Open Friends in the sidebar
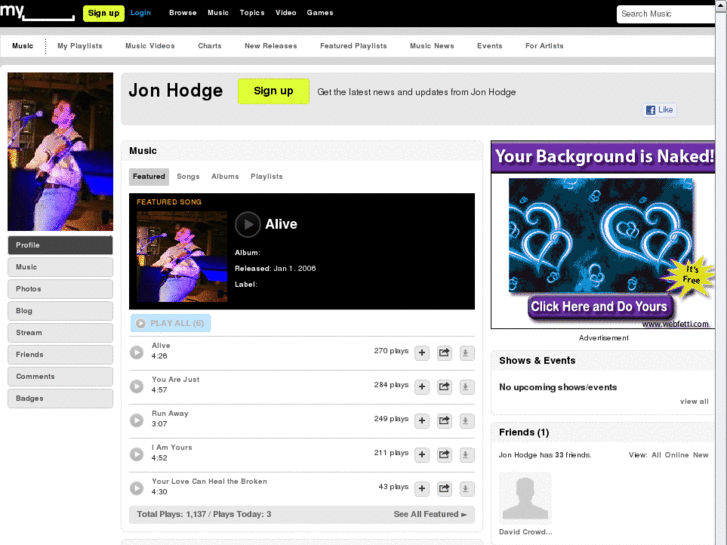727x545 pixels. 60,354
